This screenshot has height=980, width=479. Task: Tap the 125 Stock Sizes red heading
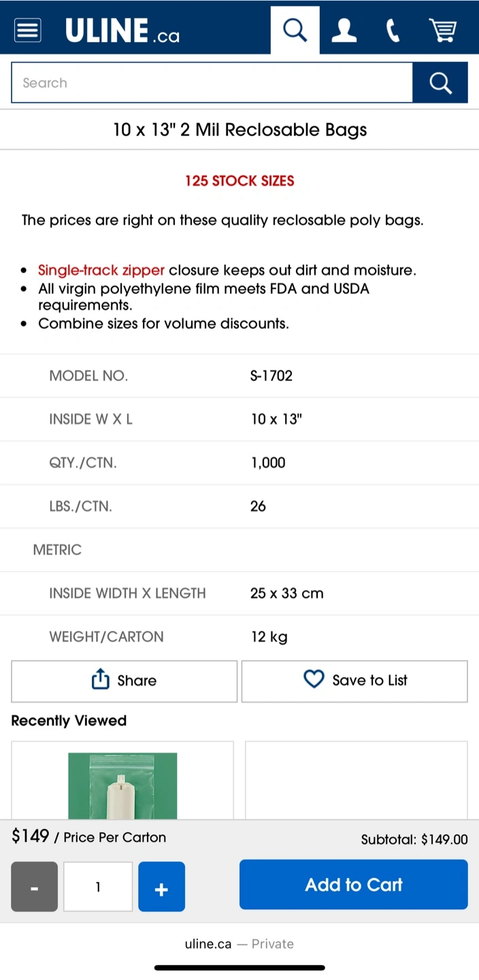(x=239, y=181)
